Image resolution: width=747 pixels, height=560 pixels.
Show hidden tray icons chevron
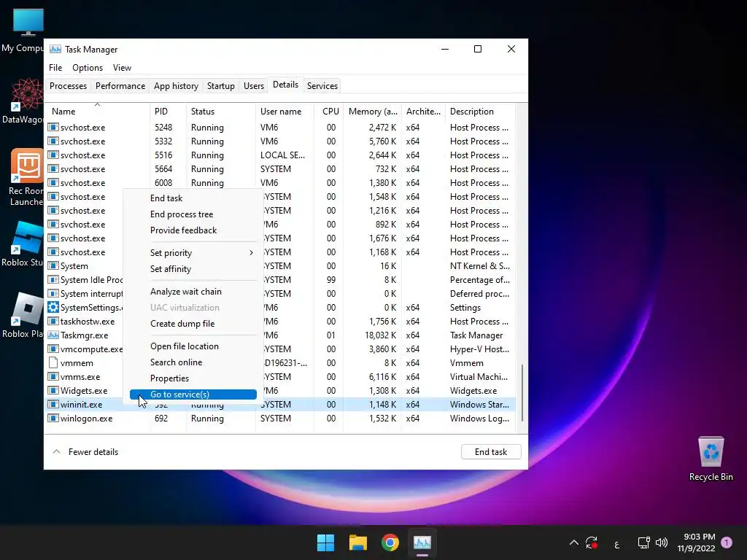pos(574,542)
